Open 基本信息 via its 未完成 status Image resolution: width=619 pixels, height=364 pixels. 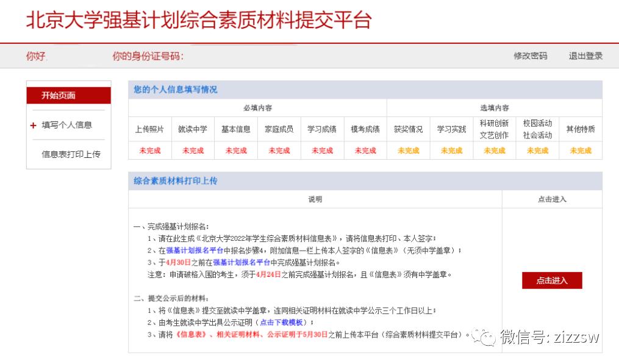click(235, 149)
